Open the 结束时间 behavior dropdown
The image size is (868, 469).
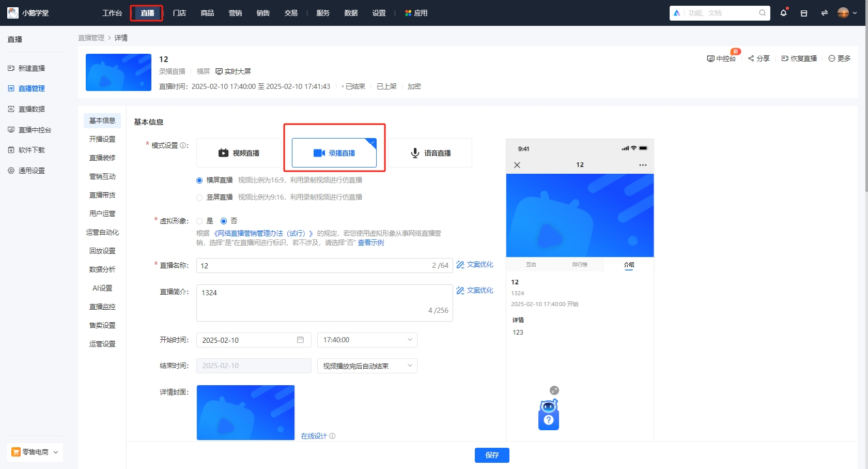(367, 366)
